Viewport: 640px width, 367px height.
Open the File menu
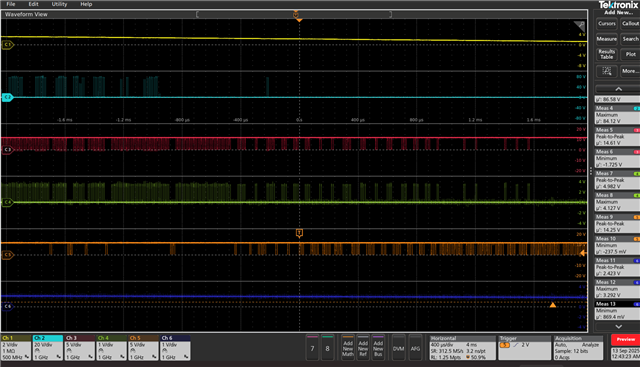click(11, 4)
